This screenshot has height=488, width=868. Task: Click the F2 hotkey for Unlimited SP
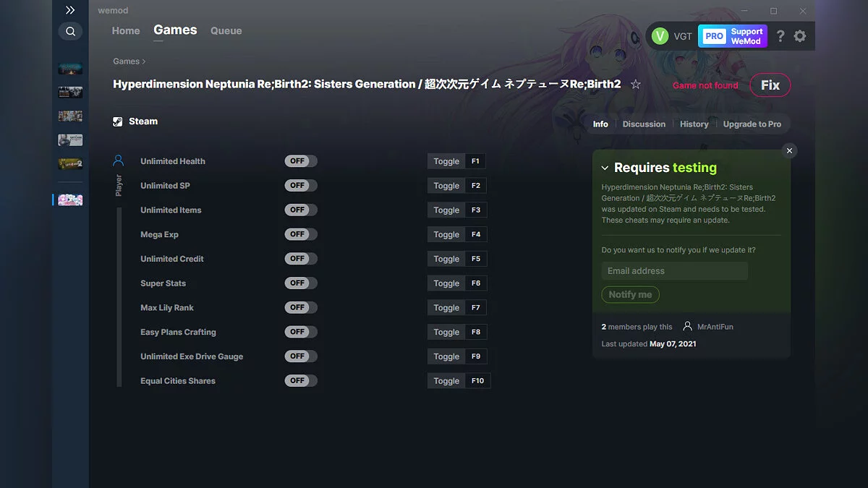point(475,186)
